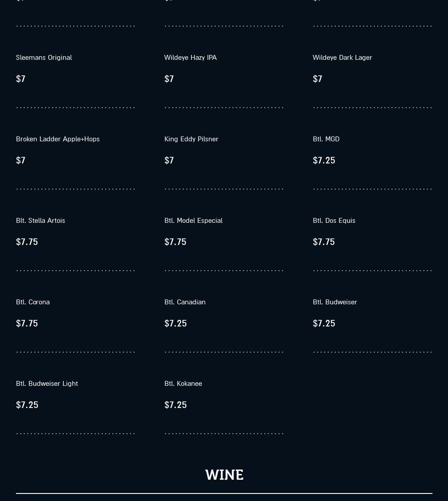448x501 pixels.
Task: Click the King Eddy Pilsner name
Action: pos(191,139)
